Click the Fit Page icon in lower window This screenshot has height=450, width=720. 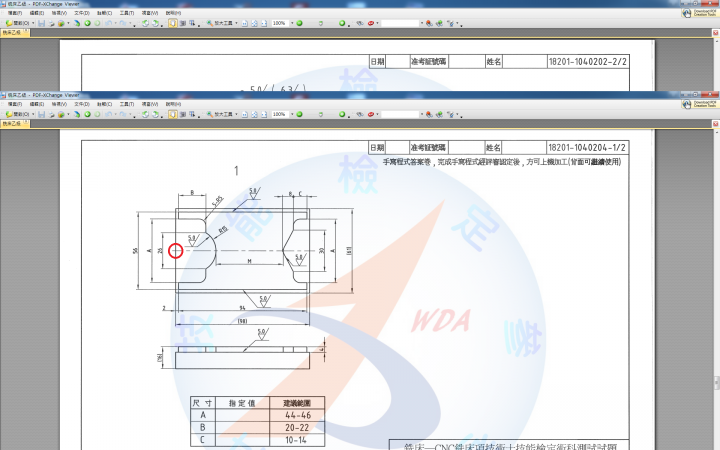coord(254,114)
